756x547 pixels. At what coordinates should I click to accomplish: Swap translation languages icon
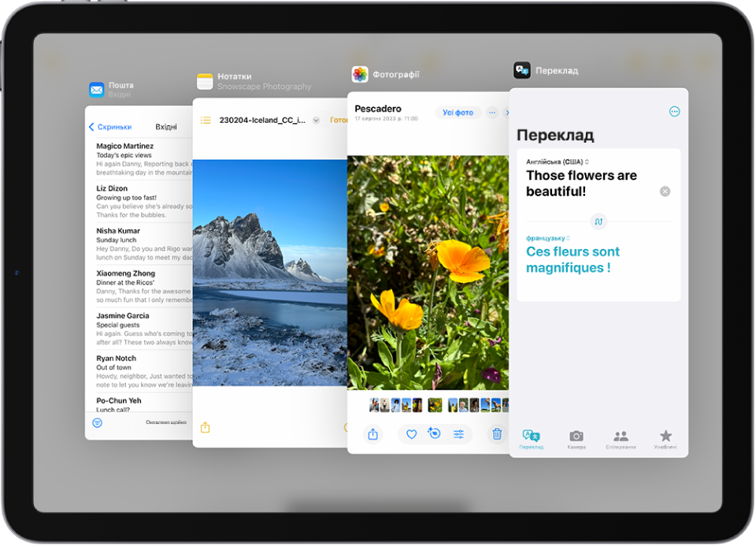click(x=598, y=221)
